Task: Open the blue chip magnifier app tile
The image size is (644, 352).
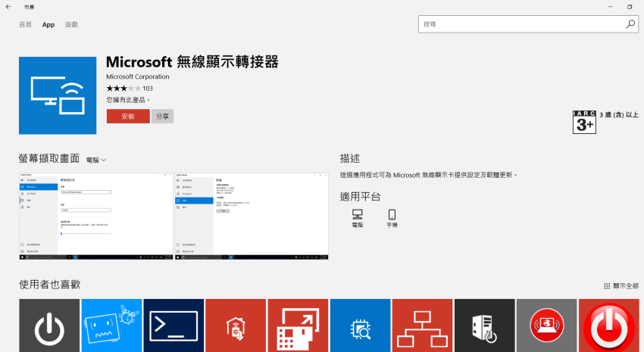Action: (x=360, y=326)
